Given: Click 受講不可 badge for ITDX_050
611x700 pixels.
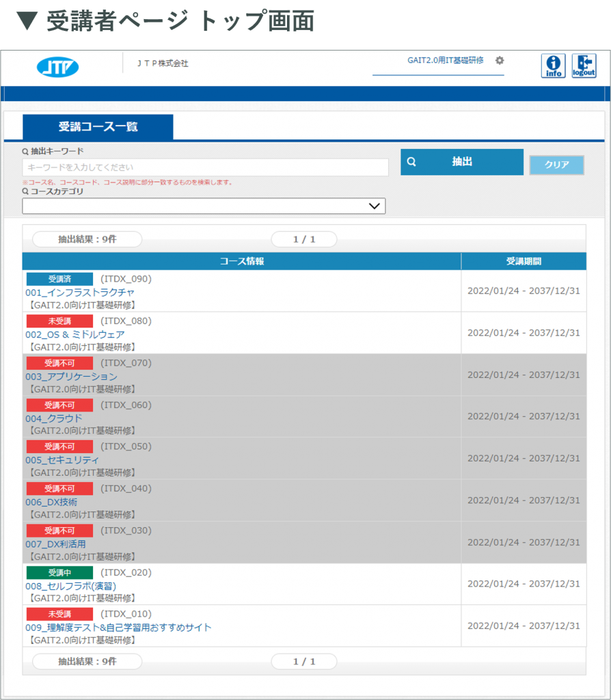Looking at the screenshot, I should pos(60,446).
